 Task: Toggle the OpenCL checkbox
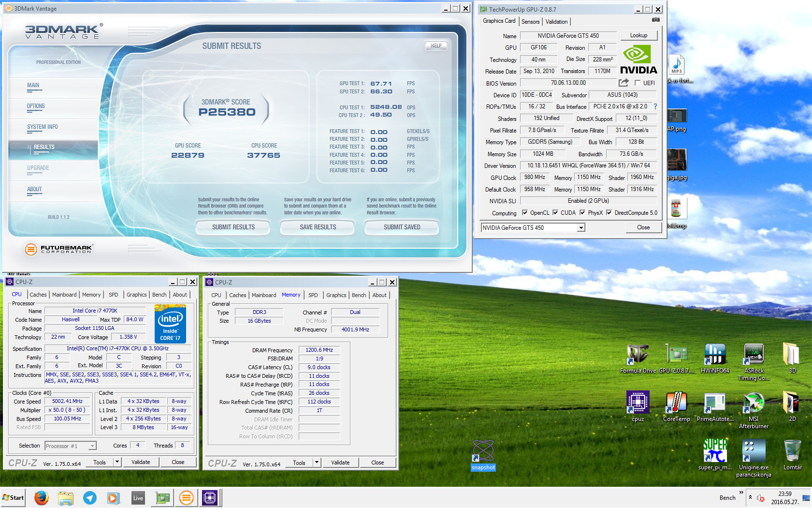[x=525, y=212]
